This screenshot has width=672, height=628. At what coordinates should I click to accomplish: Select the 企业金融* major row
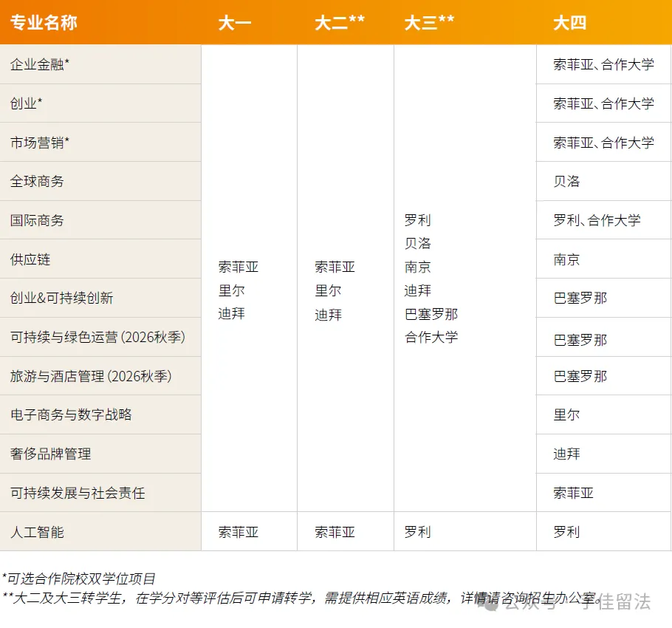pos(100,64)
